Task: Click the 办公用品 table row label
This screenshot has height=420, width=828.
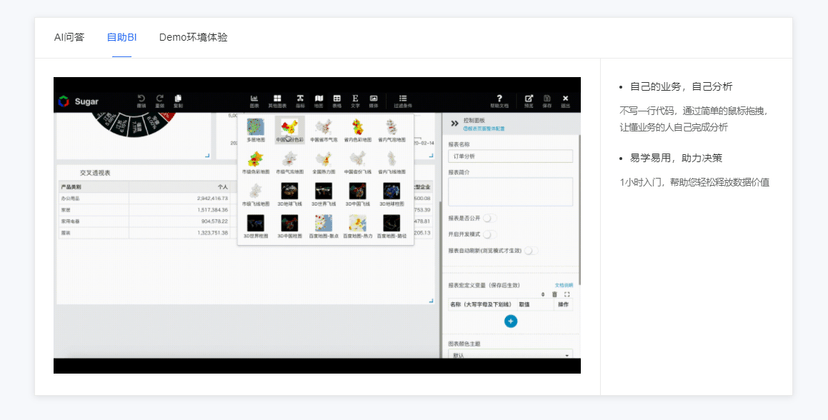Action: 70,199
